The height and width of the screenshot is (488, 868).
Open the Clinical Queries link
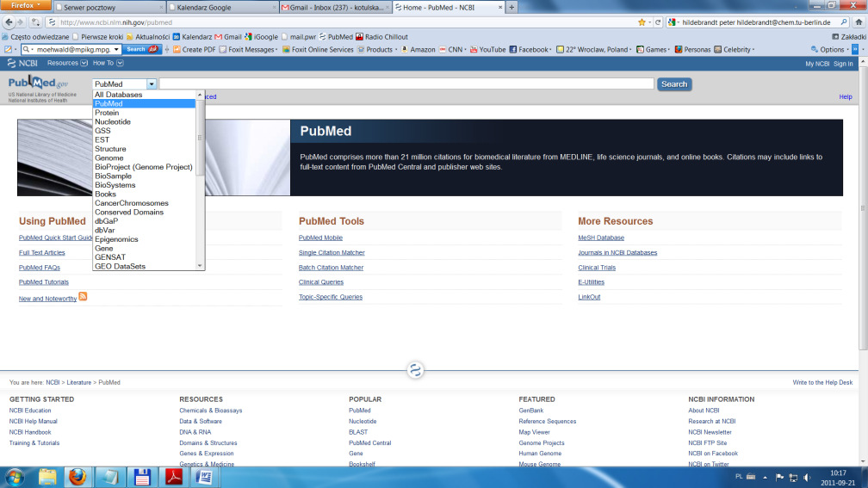[321, 281]
